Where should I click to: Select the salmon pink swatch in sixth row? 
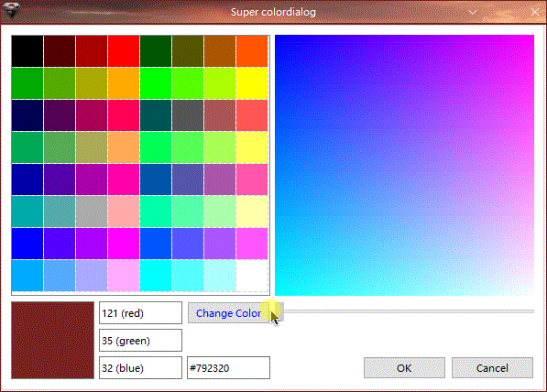tap(124, 212)
